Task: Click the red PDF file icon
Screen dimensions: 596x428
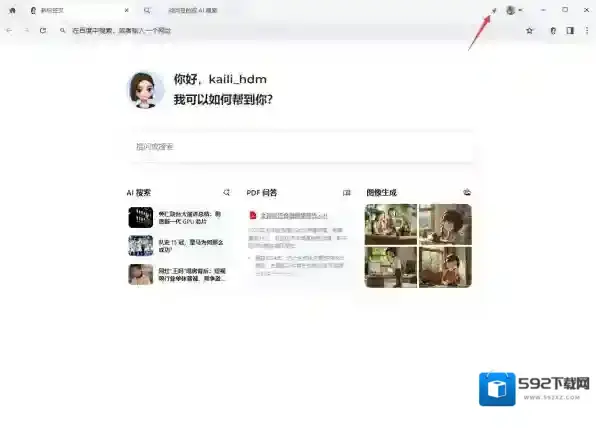Action: tap(253, 215)
